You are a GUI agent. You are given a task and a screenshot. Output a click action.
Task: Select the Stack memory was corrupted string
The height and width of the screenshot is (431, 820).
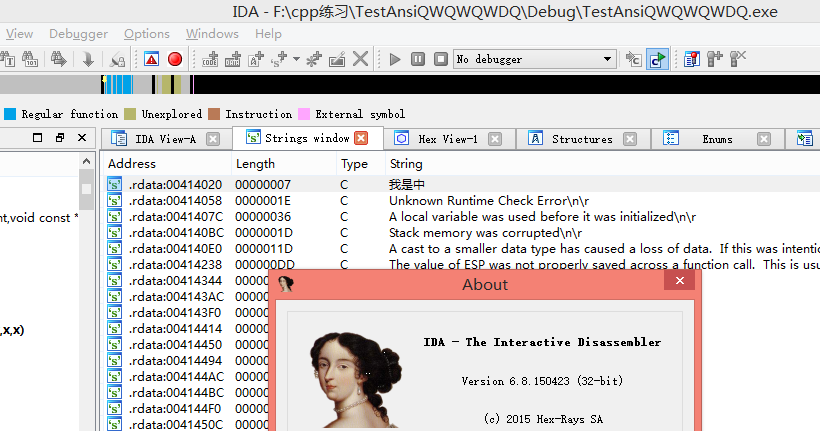485,233
